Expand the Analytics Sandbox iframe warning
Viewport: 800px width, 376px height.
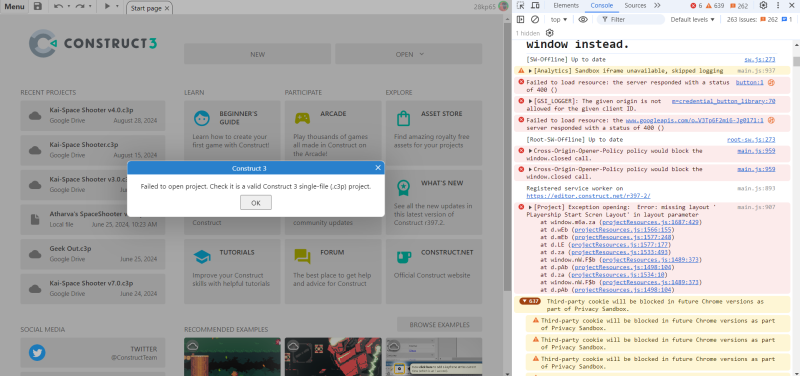pos(531,71)
